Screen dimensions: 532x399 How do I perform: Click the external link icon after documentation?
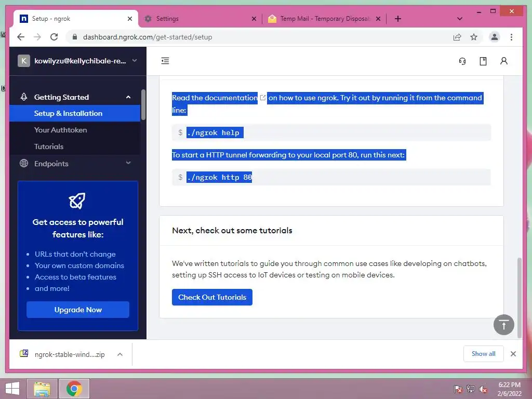click(x=262, y=98)
